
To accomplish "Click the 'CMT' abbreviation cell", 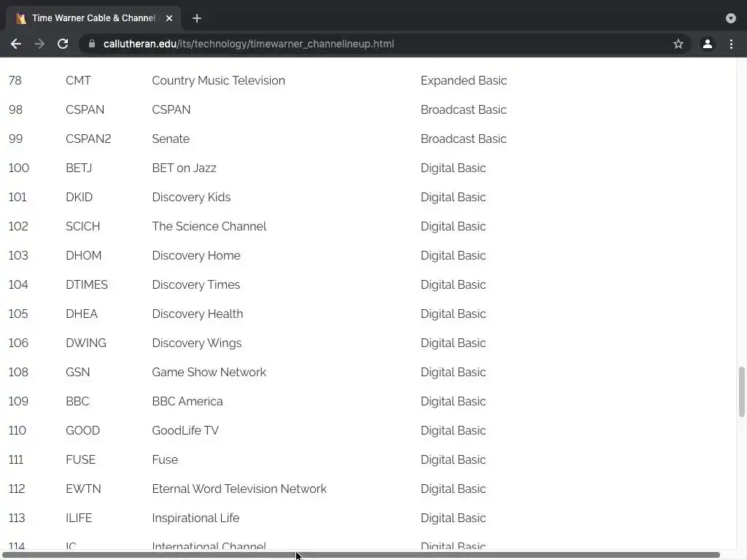I will (78, 80).
